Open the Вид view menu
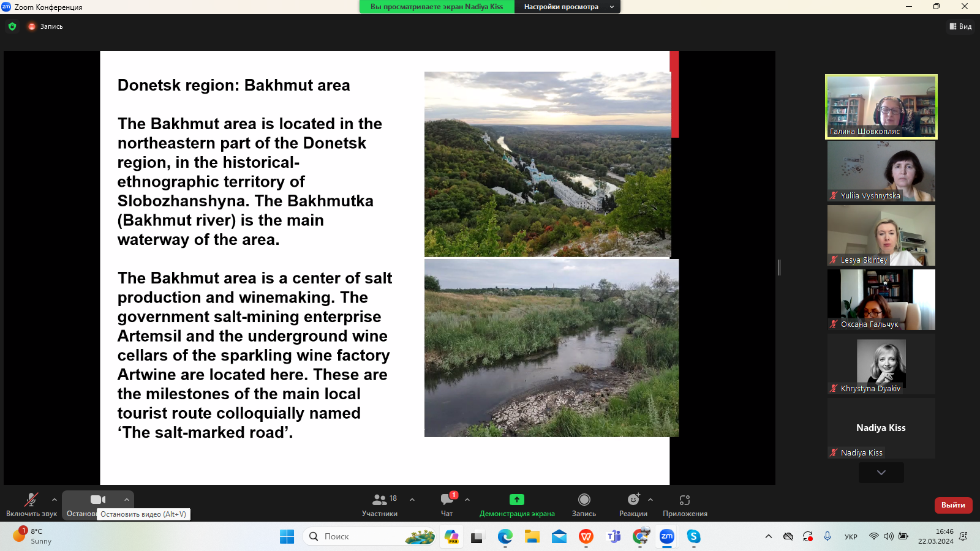Screen dimensions: 980x551 [960, 26]
